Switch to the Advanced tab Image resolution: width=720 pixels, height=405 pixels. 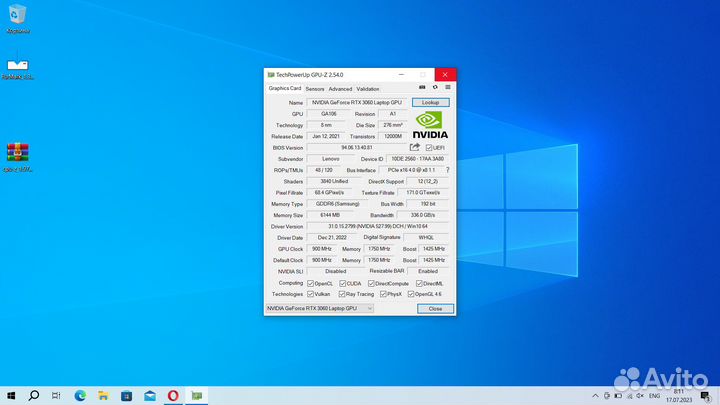[x=340, y=89]
